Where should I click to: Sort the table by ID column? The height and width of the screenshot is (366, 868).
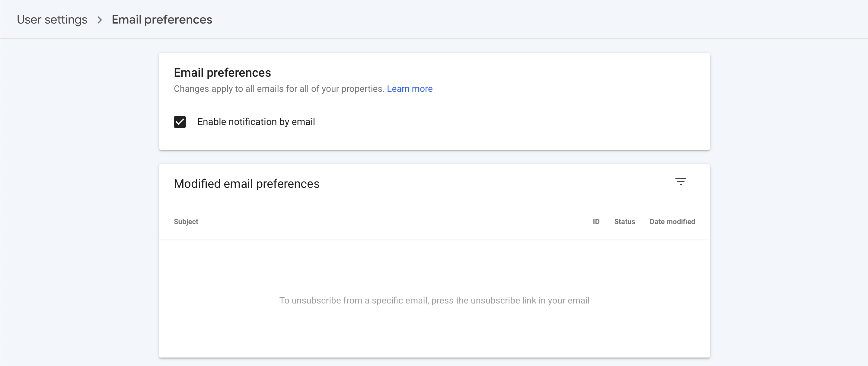coord(596,221)
